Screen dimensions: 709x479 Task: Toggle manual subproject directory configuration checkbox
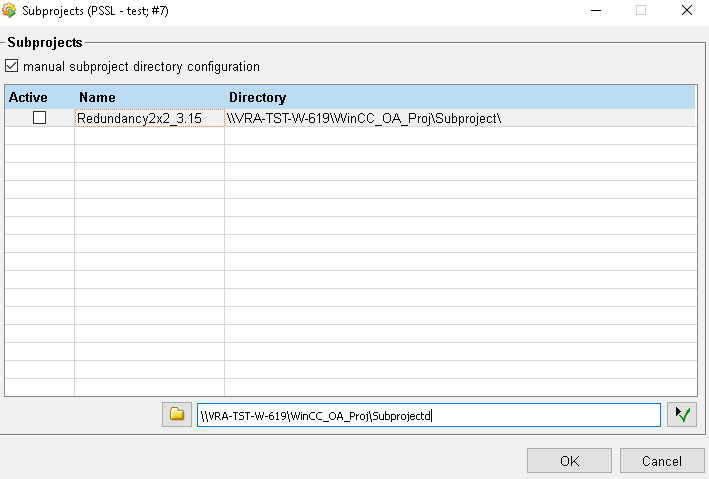click(12, 67)
